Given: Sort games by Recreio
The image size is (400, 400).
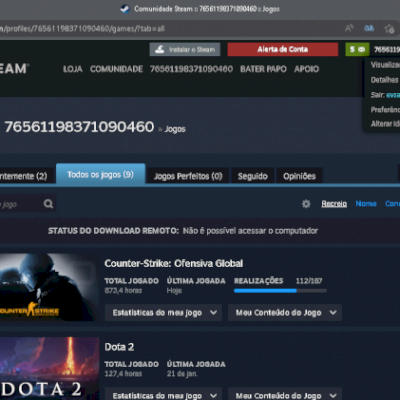Looking at the screenshot, I should pos(334,203).
